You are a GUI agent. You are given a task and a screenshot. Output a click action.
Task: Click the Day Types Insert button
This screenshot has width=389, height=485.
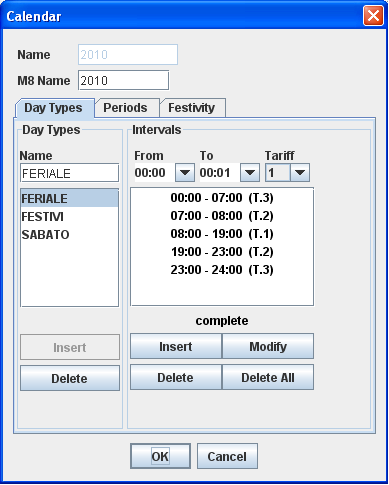(70, 347)
